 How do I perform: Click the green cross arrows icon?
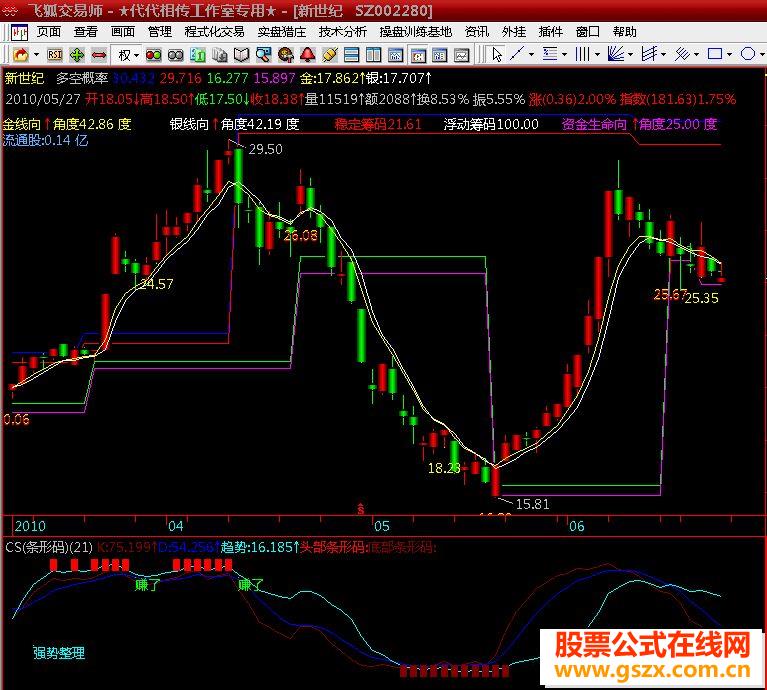point(77,55)
